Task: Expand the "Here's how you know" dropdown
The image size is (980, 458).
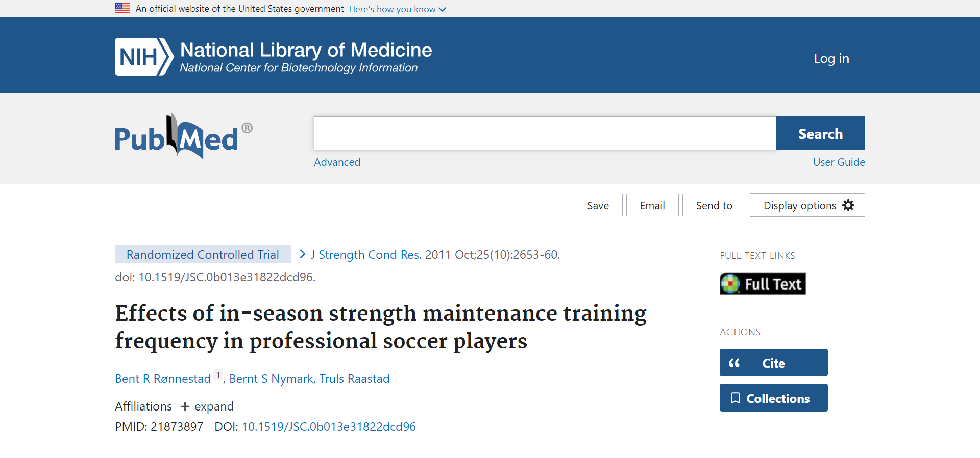Action: click(397, 9)
